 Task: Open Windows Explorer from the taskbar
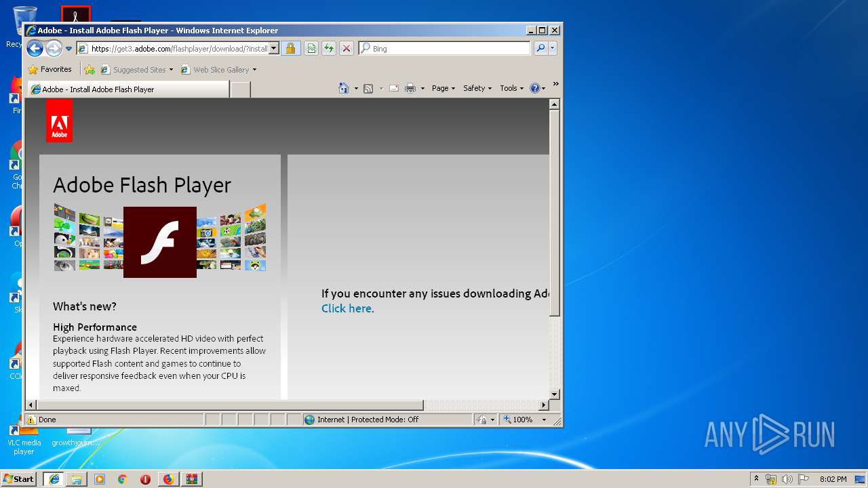click(77, 479)
